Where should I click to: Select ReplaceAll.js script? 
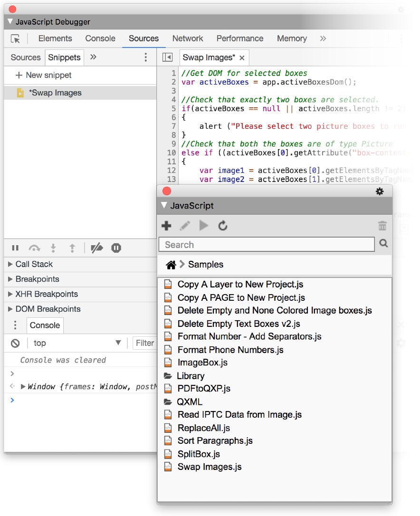click(204, 428)
